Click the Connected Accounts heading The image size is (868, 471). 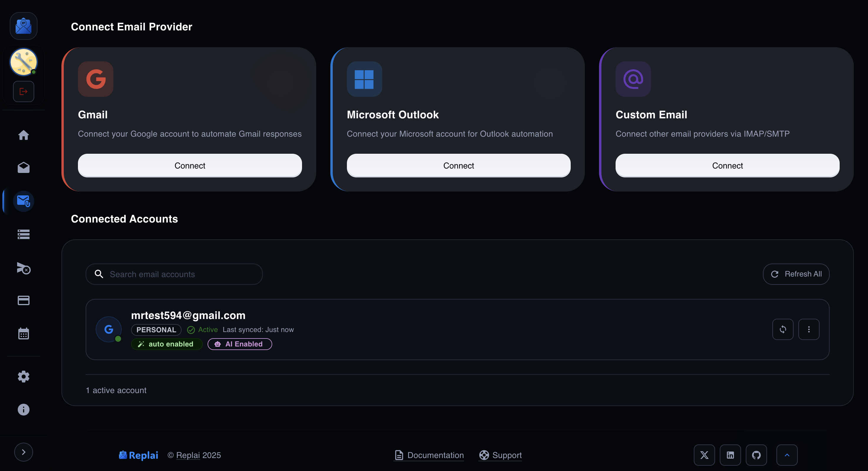coord(124,219)
